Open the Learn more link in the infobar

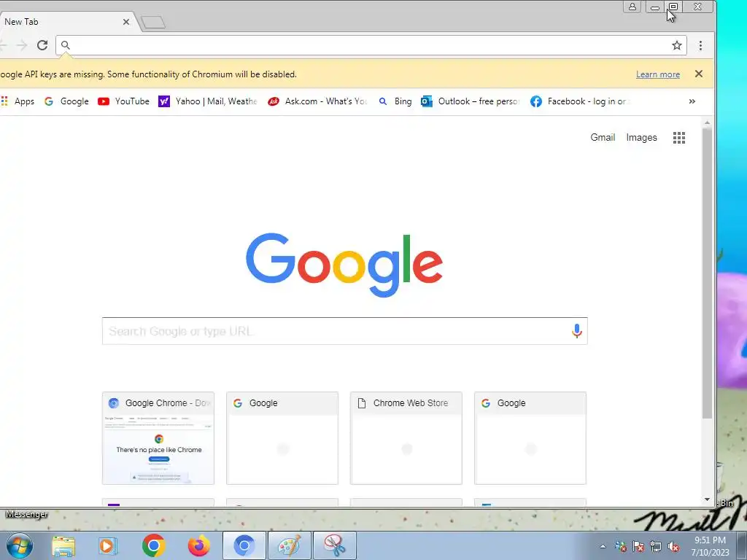[x=657, y=74]
